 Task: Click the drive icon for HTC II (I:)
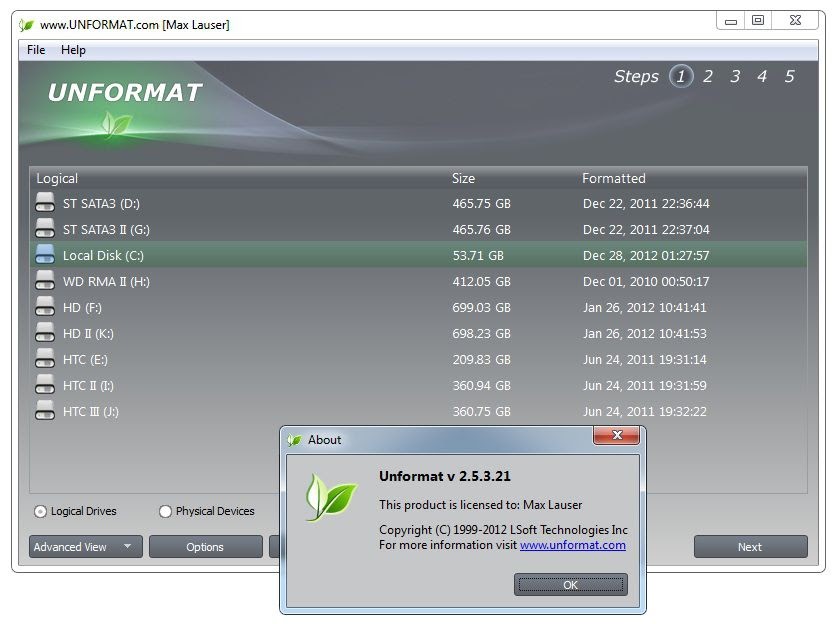(45, 385)
